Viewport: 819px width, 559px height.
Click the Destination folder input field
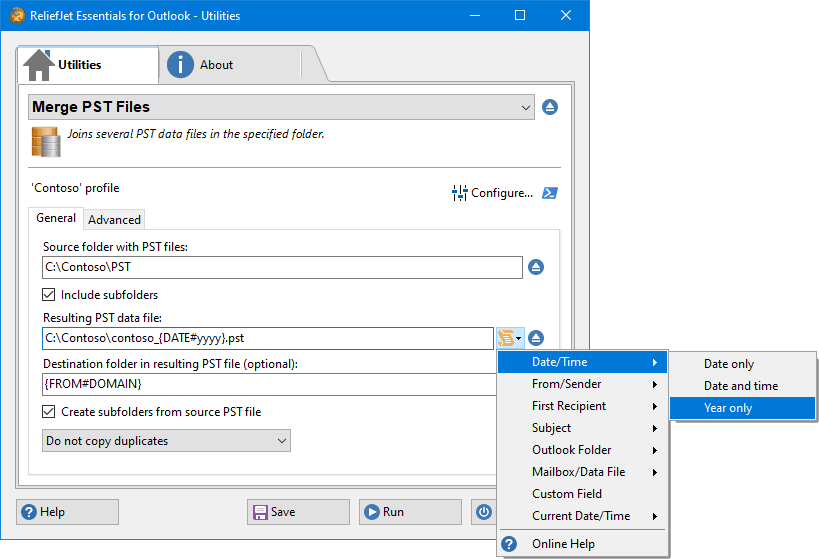(x=269, y=384)
